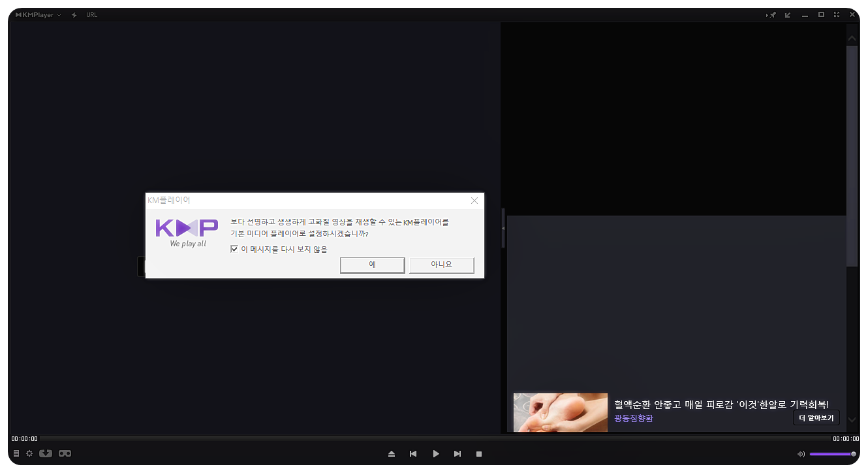Open the '광동침향환' advertiser link

coord(632,418)
